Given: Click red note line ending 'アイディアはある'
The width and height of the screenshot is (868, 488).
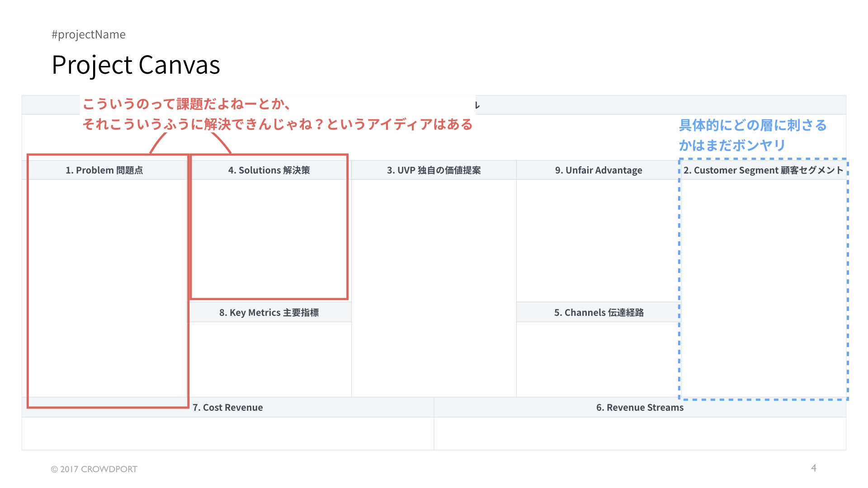Looking at the screenshot, I should (278, 124).
